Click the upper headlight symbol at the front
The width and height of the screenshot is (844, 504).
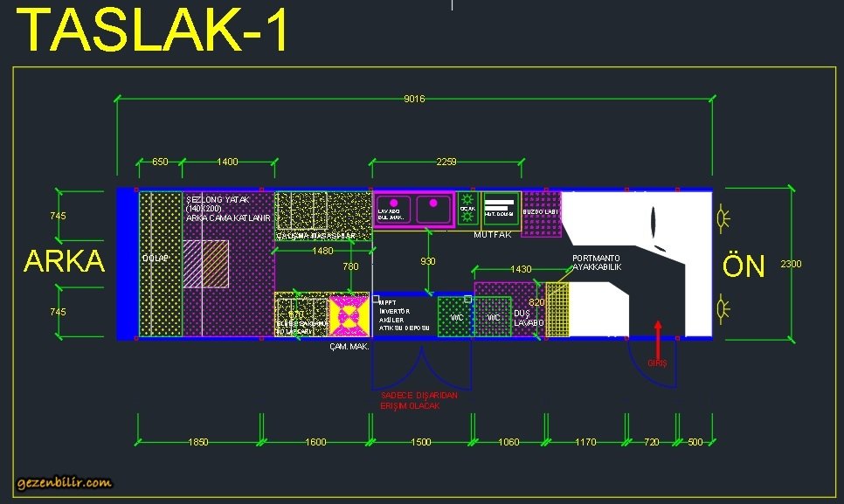tap(723, 218)
